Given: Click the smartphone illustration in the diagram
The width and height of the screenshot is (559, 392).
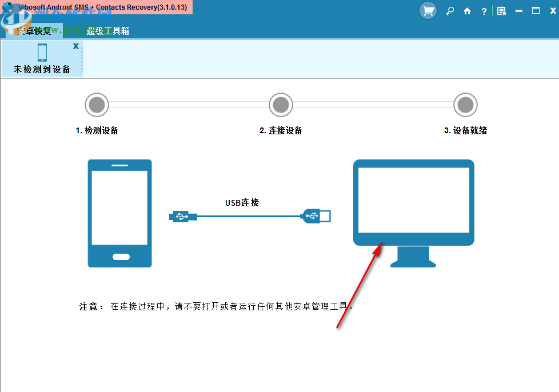Looking at the screenshot, I should [x=119, y=213].
